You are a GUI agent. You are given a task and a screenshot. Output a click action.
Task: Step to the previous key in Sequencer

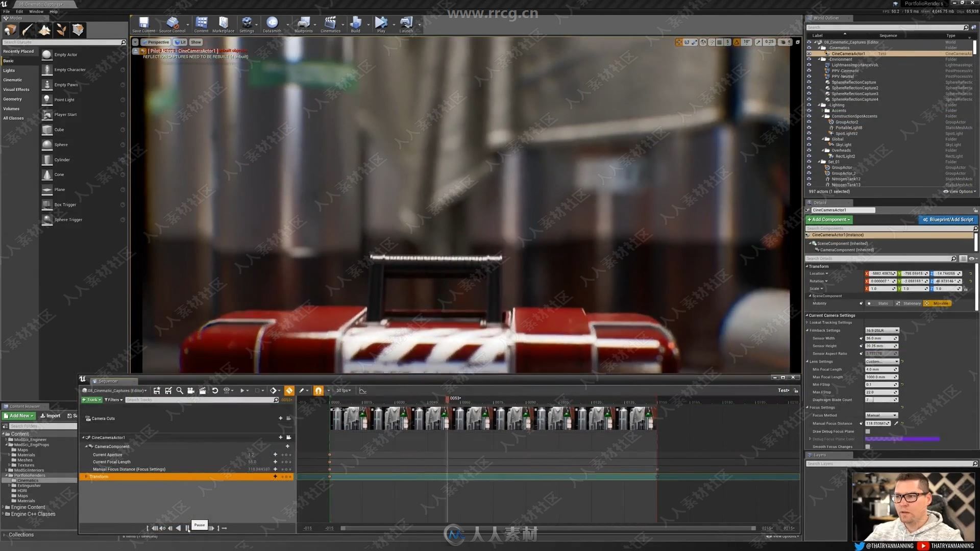pyautogui.click(x=163, y=529)
